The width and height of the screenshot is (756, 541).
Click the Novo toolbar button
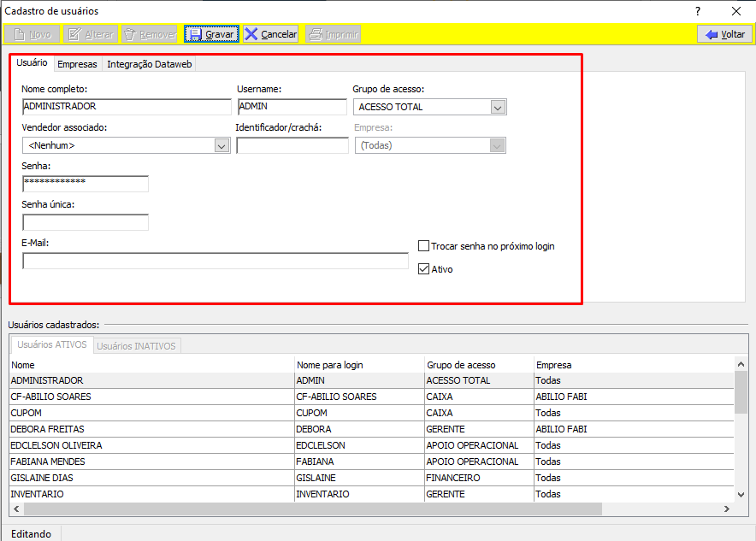point(32,34)
